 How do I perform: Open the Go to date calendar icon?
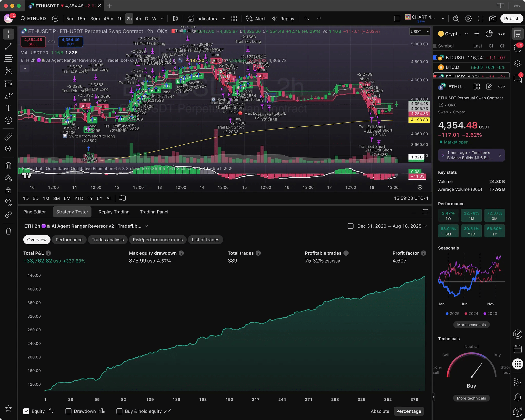[x=123, y=198]
